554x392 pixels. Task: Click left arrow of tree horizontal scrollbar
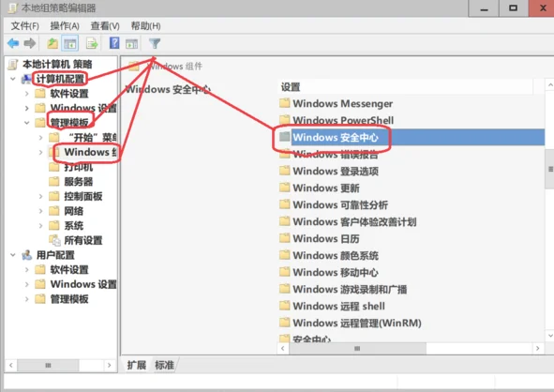coord(11,365)
